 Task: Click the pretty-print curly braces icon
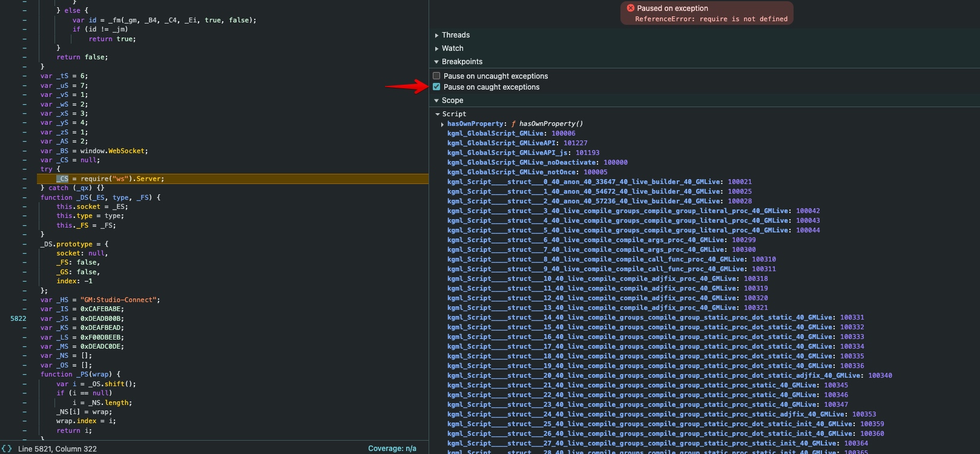(7, 449)
